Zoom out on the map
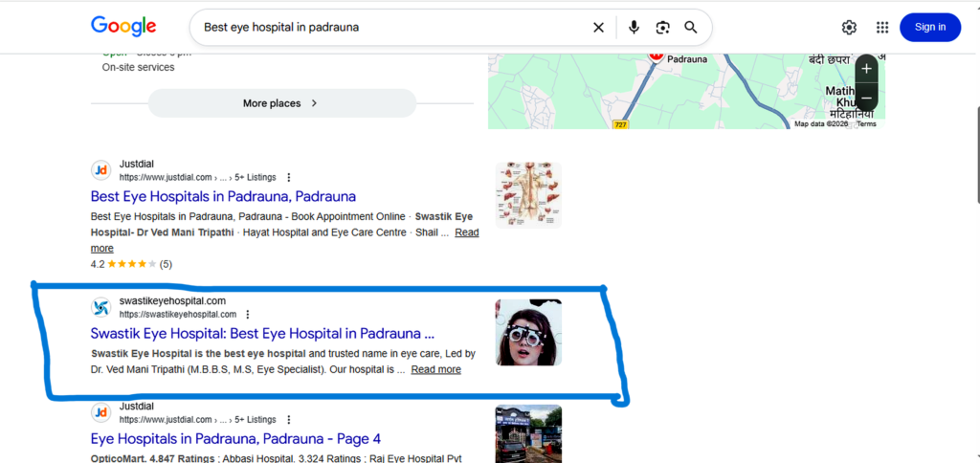980x463 pixels. point(866,99)
